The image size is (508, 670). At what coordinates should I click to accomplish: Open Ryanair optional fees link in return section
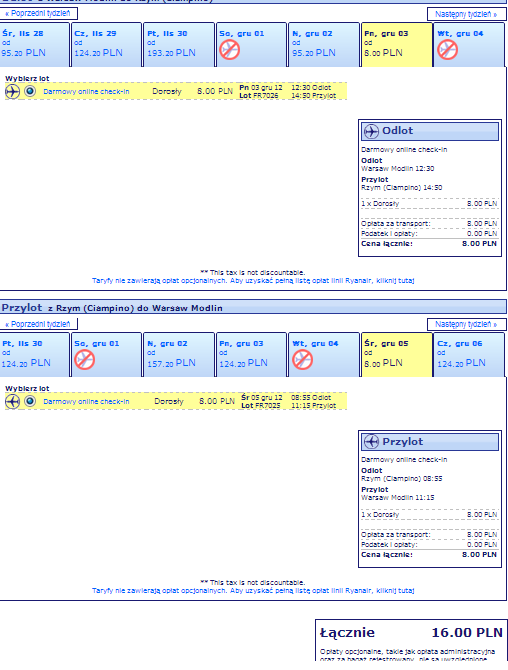point(253,591)
